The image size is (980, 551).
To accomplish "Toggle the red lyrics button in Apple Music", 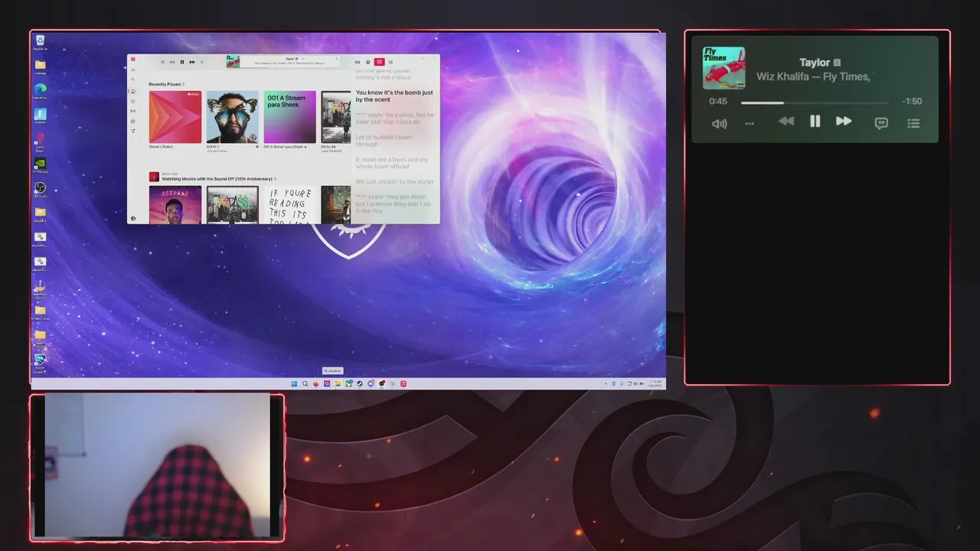I will point(379,62).
